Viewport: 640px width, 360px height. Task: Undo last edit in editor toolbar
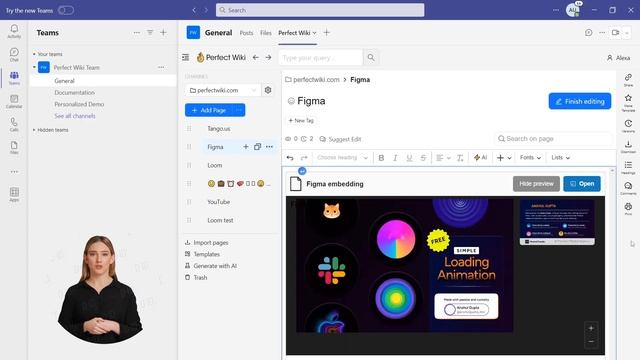[x=290, y=158]
